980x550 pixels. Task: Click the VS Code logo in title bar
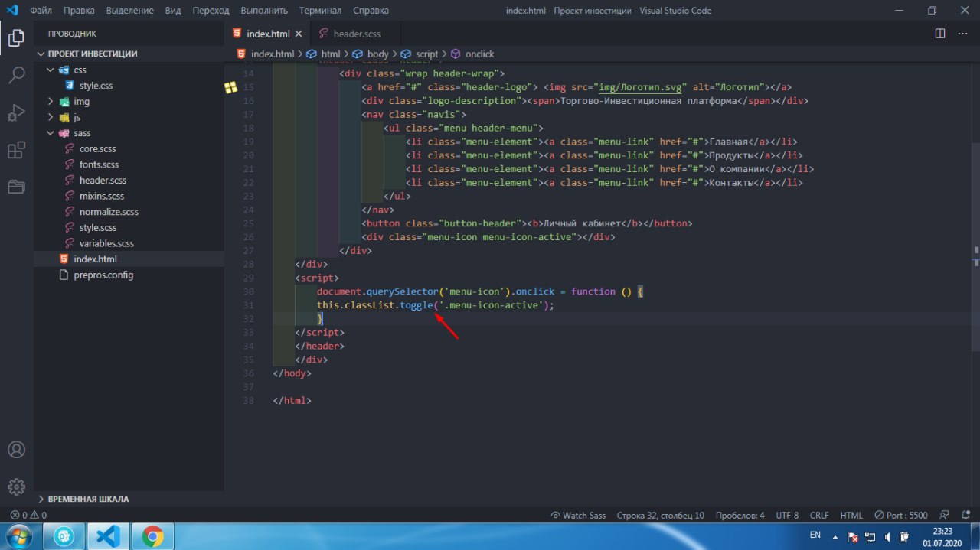click(x=11, y=11)
